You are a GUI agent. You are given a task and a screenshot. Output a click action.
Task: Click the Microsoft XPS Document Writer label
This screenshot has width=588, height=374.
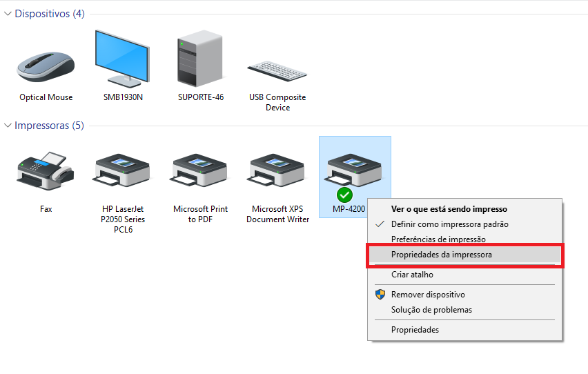pyautogui.click(x=277, y=214)
